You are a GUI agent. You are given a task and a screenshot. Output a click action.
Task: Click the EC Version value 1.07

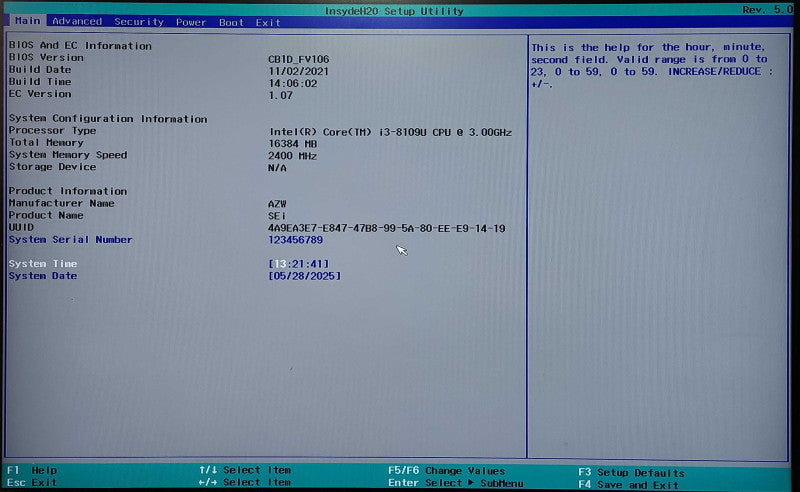click(281, 95)
